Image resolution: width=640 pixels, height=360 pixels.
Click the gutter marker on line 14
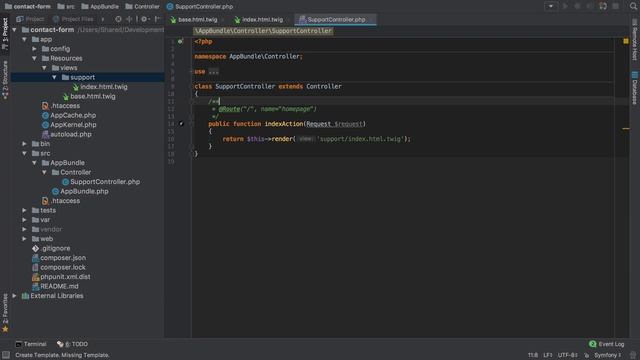[181, 124]
